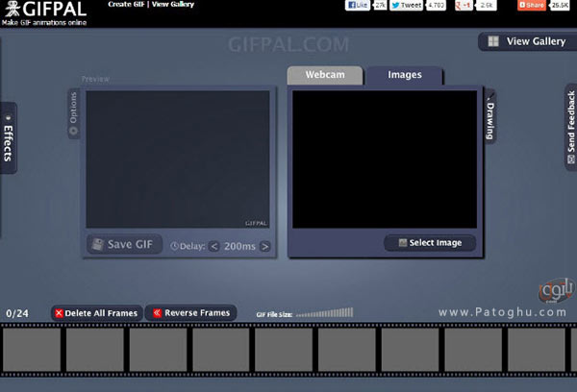Select the fifth empty filmstrip frame
Viewport: 577px width, 392px height.
click(284, 350)
